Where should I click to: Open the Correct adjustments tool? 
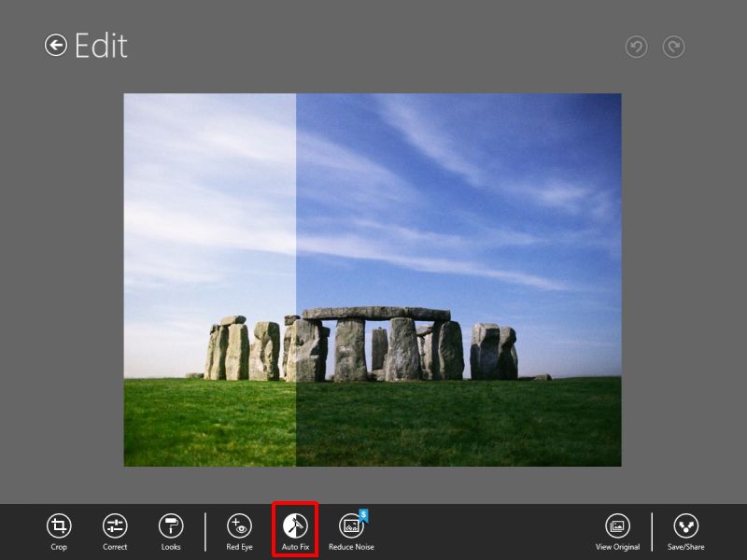[115, 532]
